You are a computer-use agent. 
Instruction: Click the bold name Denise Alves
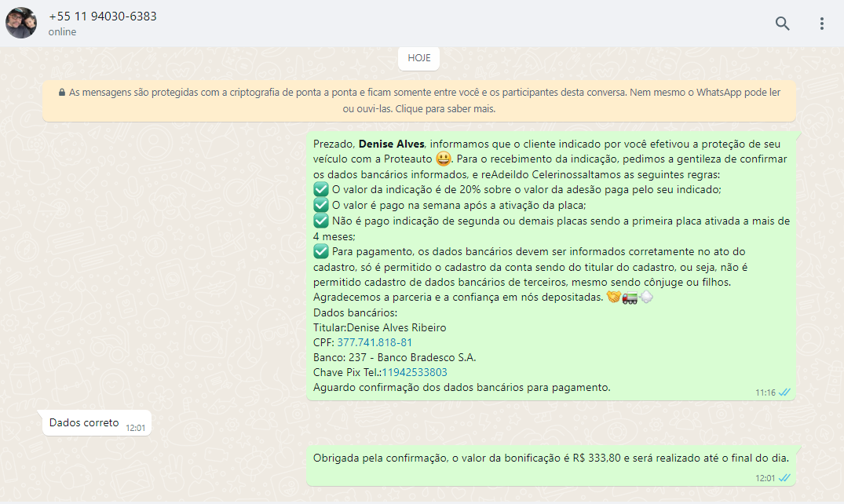point(391,144)
